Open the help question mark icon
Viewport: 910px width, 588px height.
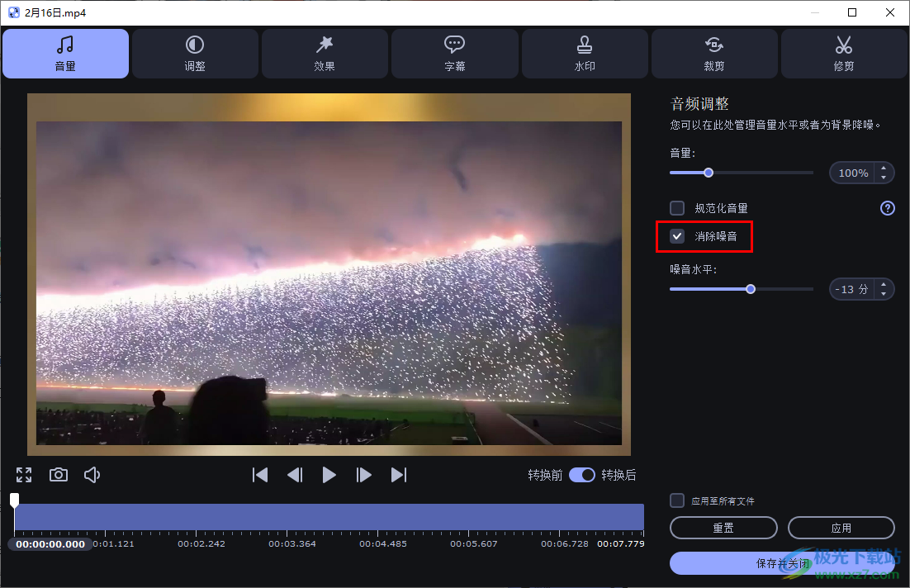[x=888, y=208]
